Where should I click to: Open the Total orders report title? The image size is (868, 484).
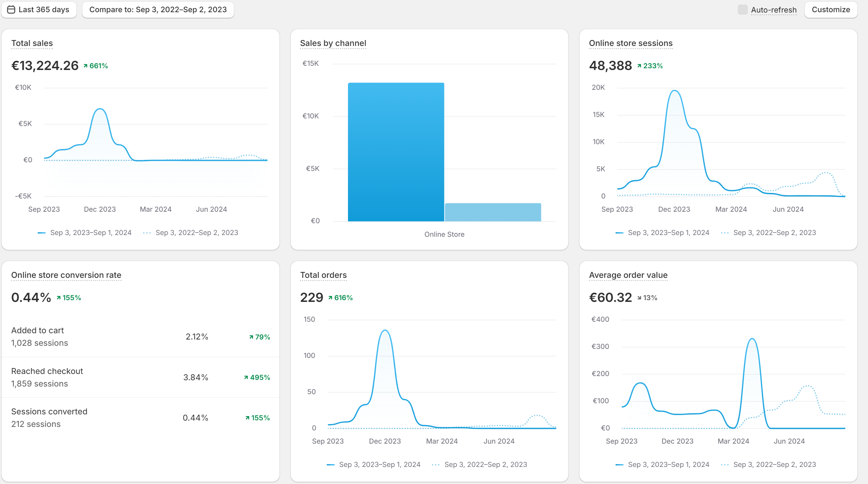point(323,275)
